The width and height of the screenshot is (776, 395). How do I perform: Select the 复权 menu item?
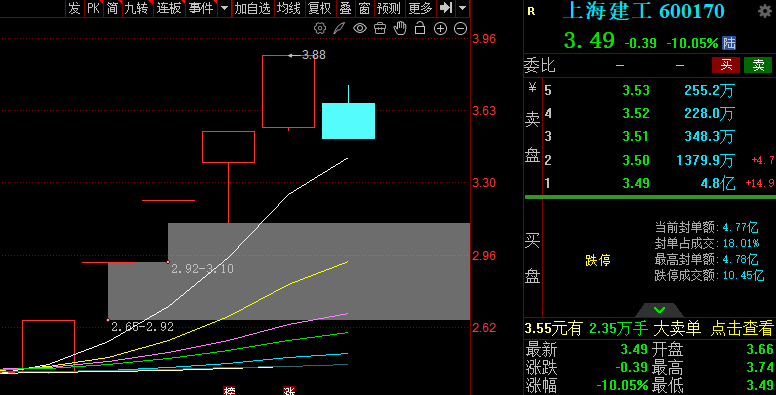pos(319,8)
